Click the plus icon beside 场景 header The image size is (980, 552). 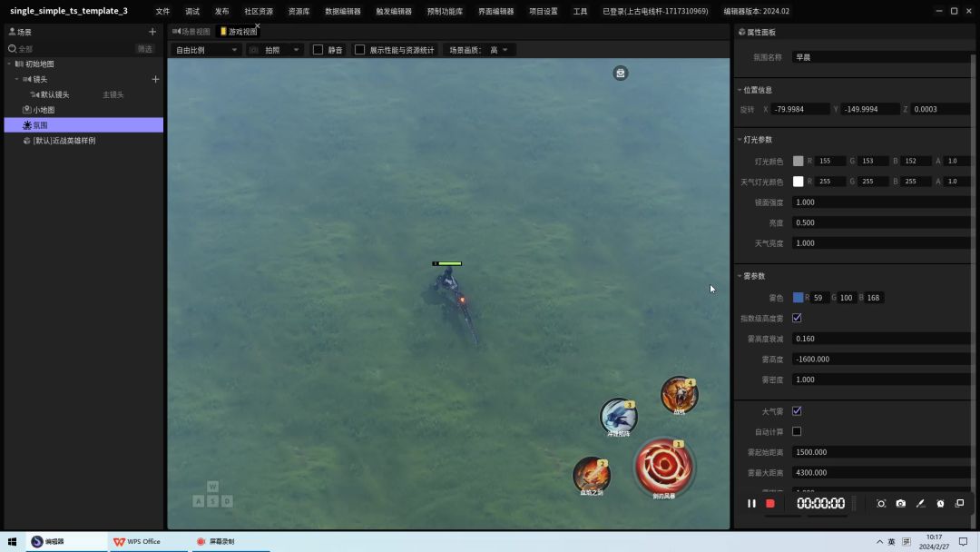(152, 32)
